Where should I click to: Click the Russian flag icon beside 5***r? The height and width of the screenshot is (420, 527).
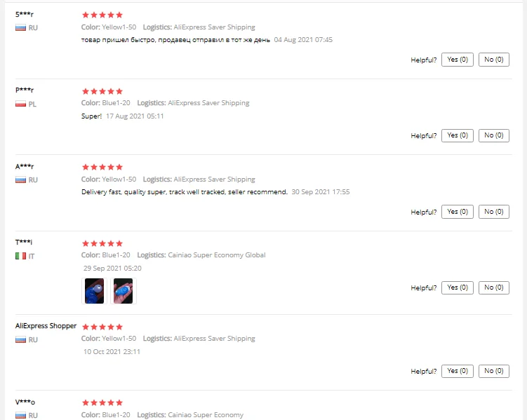click(x=20, y=28)
